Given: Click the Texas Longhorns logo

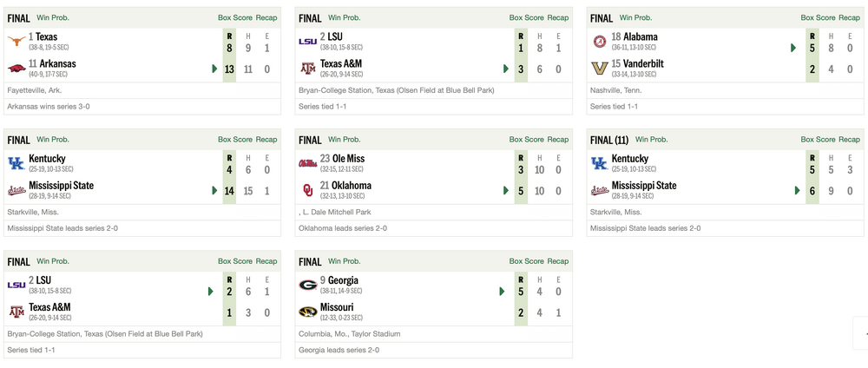Looking at the screenshot, I should pyautogui.click(x=16, y=41).
